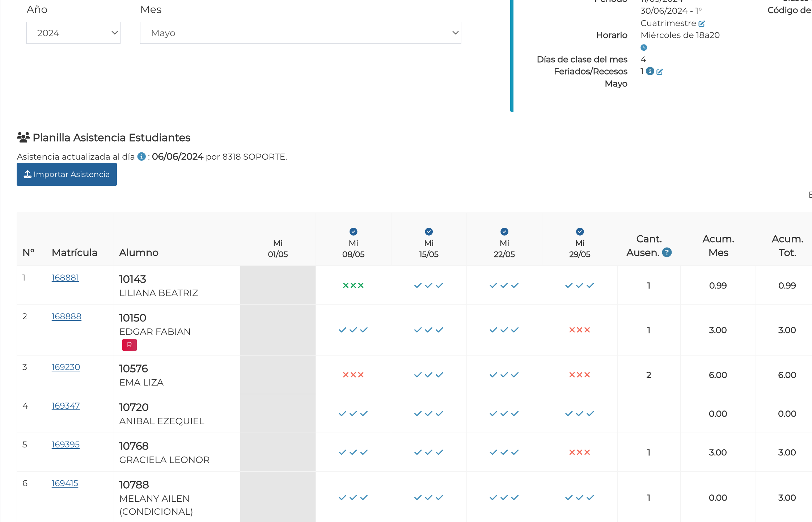Click the Mi 22/05 column header
Viewport: 812px width, 522px height.
tap(504, 249)
